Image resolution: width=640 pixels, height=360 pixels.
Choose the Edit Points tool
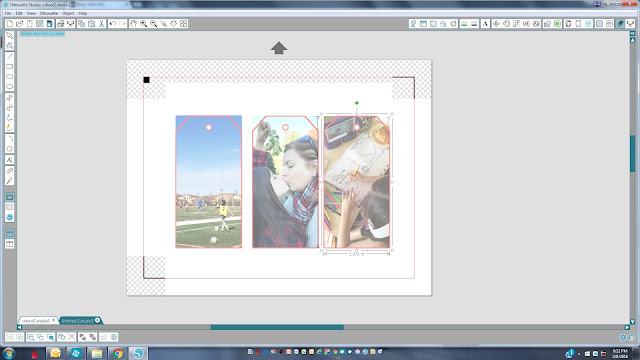(9, 46)
